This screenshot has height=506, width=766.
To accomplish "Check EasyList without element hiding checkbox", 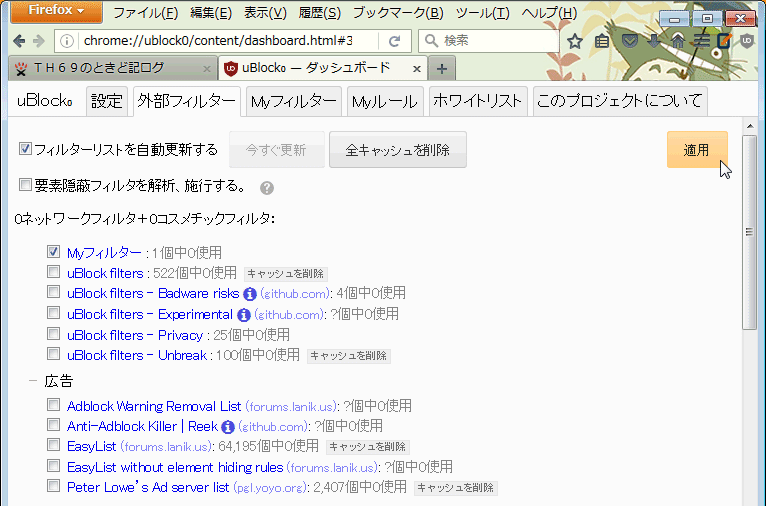I will point(53,466).
